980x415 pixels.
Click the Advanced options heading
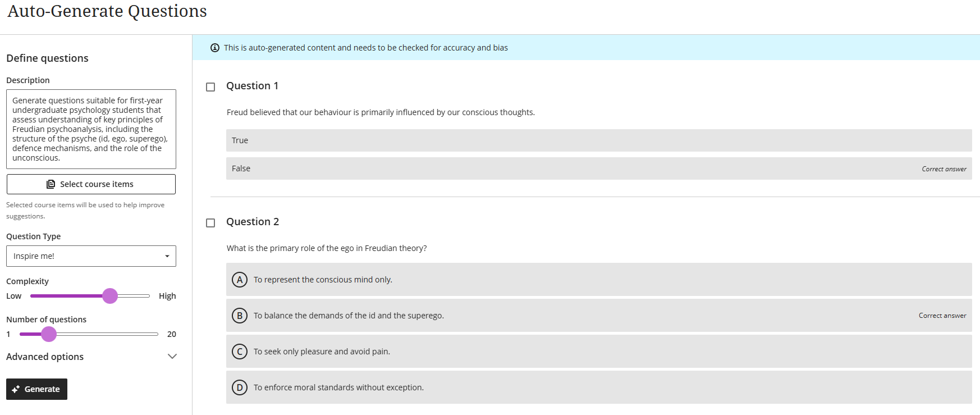pos(45,357)
